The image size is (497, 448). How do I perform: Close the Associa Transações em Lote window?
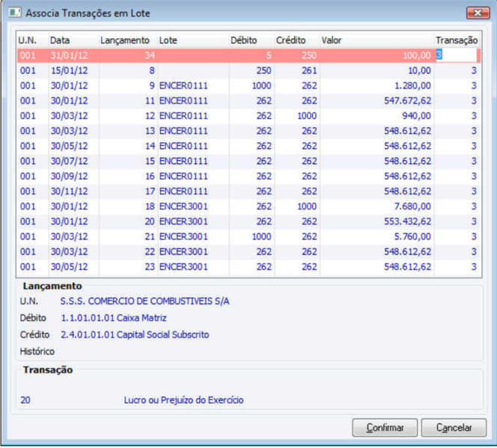[478, 13]
